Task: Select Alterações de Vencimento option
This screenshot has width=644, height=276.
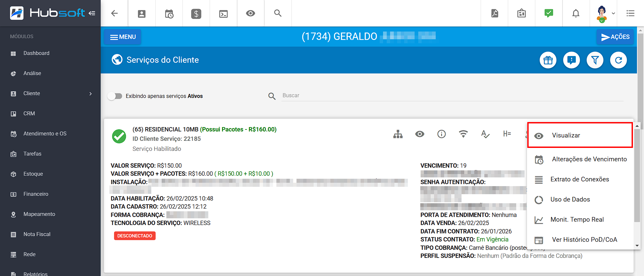Action: [580, 159]
